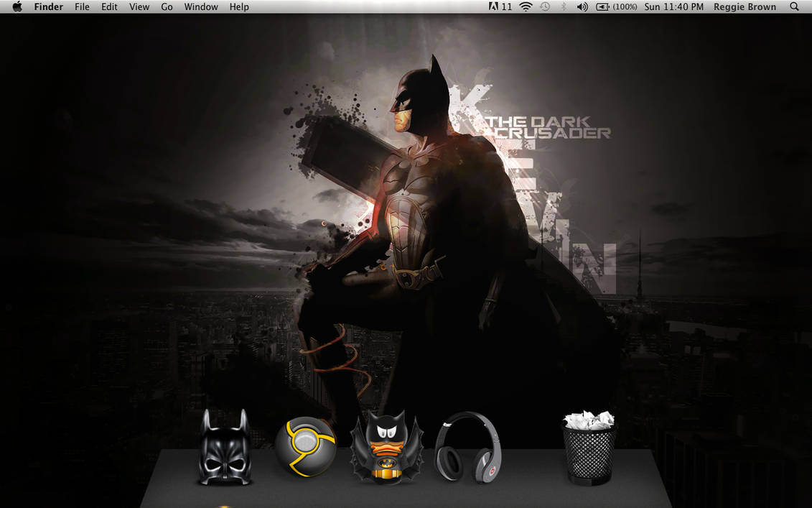
Task: Launch the Batman duck dock icon
Action: [x=387, y=448]
